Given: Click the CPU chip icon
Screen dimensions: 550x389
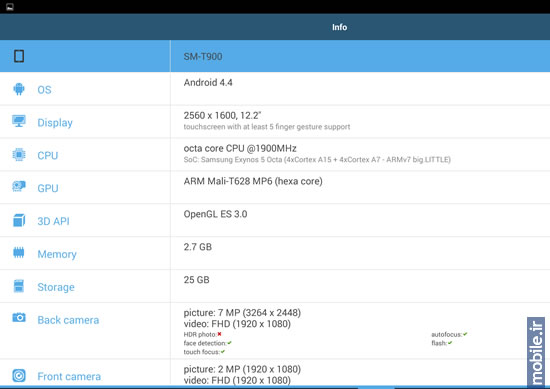Looking at the screenshot, I should point(19,154).
